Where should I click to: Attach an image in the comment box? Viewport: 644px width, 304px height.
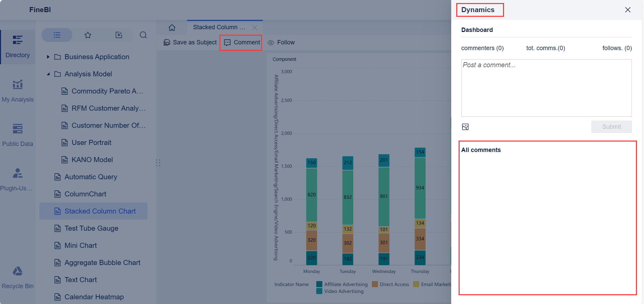click(x=465, y=127)
